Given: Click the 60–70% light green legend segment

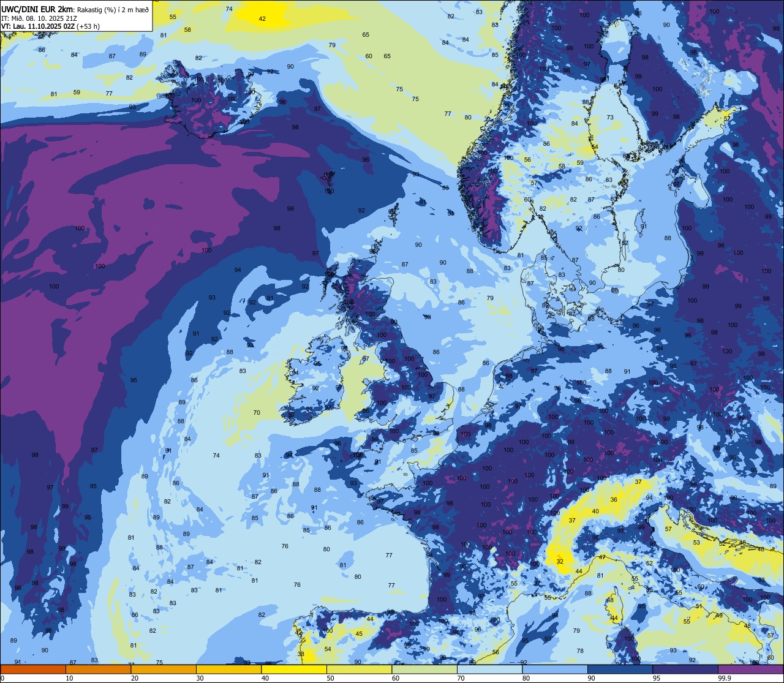Looking at the screenshot, I should pyautogui.click(x=424, y=669).
